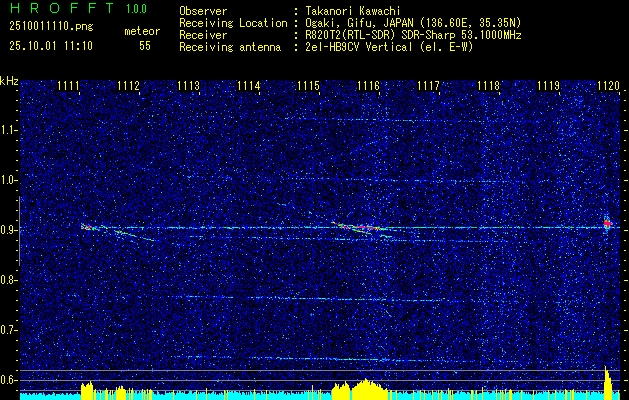Click the tall yellow power peak at 1120
Screen dimensions: 629x400
pyautogui.click(x=609, y=382)
